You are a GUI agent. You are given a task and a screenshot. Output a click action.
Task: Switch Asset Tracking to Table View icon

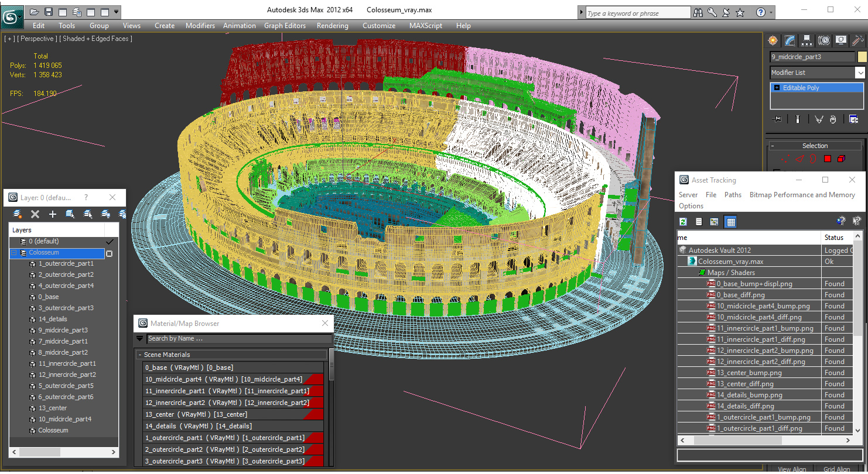click(x=730, y=222)
